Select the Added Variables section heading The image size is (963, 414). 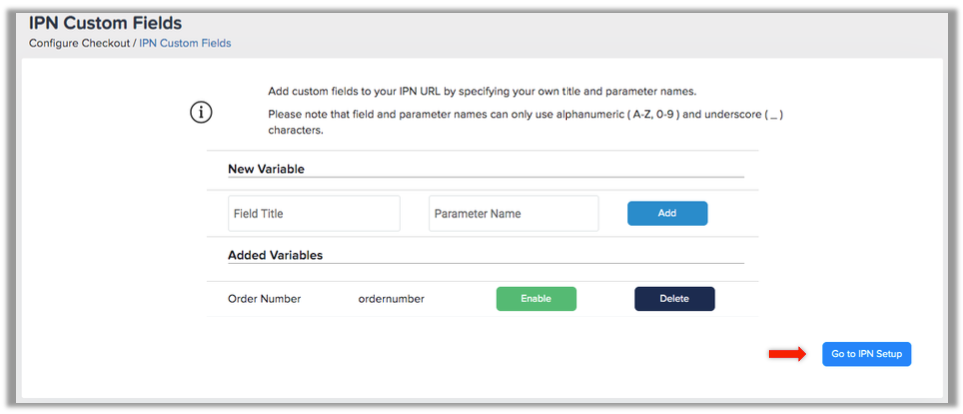click(275, 254)
